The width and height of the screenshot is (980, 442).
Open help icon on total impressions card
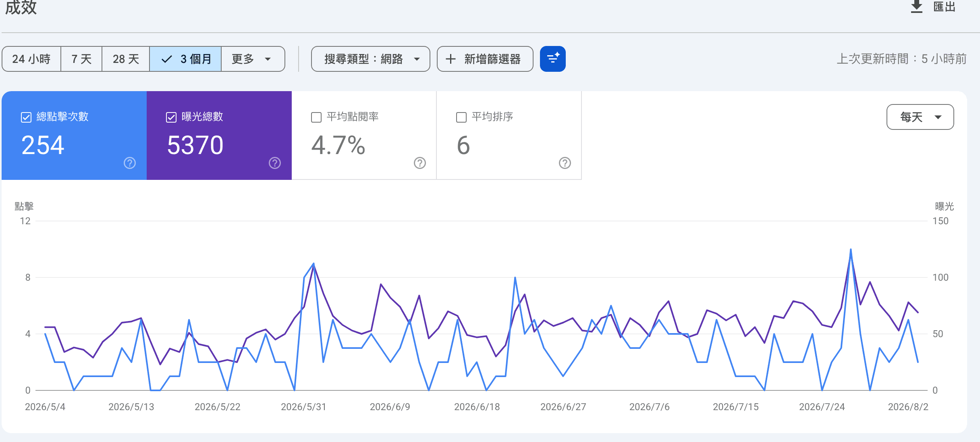click(274, 163)
